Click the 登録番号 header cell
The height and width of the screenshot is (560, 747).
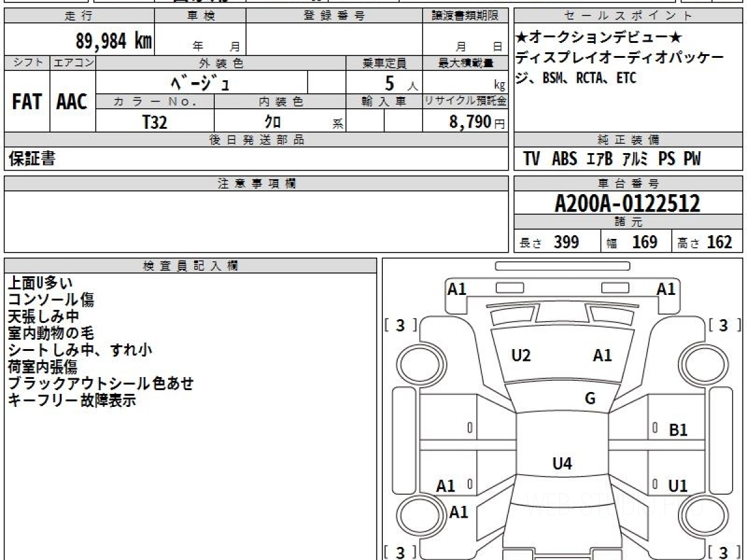point(334,16)
